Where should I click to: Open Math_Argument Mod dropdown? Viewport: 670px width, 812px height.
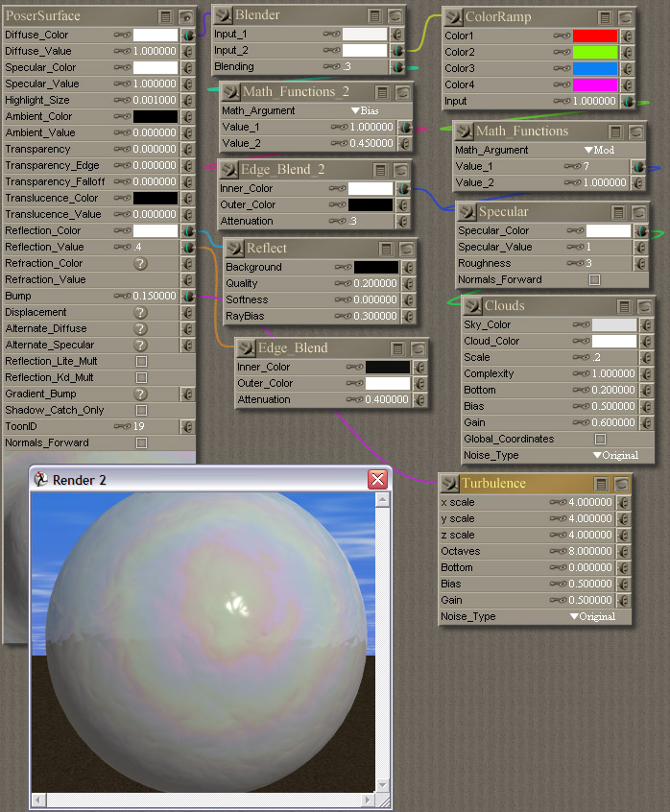600,150
